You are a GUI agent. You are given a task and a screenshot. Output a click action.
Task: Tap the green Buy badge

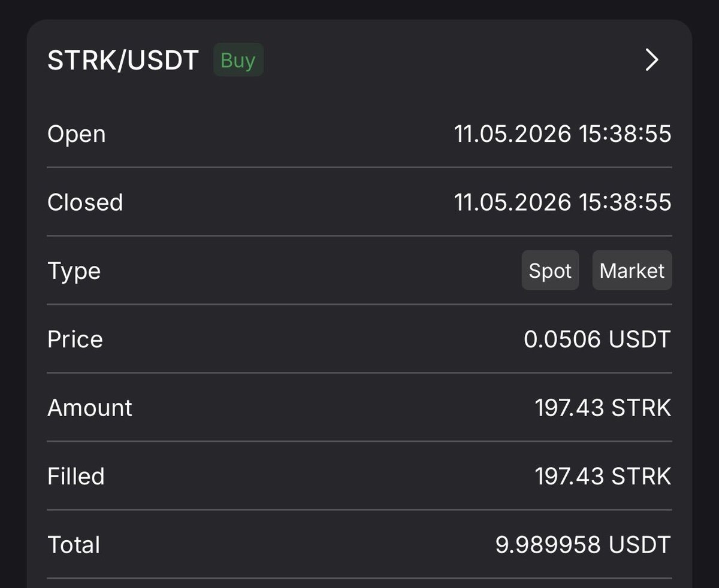coord(238,60)
